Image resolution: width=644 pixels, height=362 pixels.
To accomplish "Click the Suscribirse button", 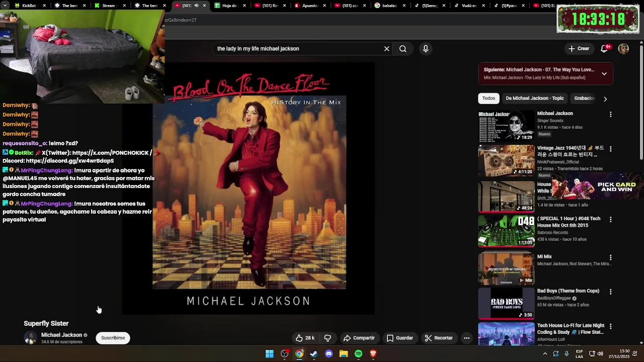I will click(x=113, y=338).
